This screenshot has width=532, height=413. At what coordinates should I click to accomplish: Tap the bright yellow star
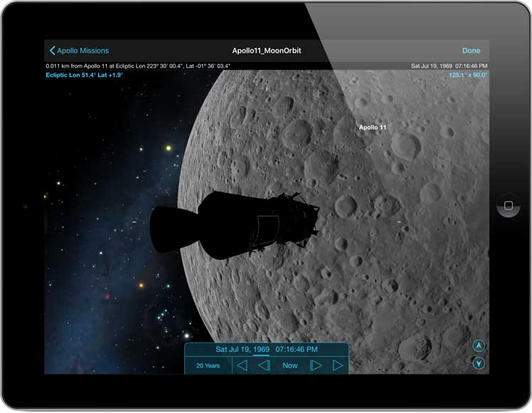click(169, 148)
